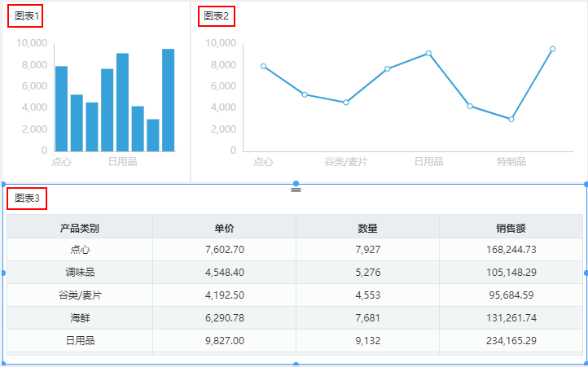Screen dimensions: 588x367
Task: Click the 谷类/麦片 axis label in 图表2
Action: click(346, 162)
